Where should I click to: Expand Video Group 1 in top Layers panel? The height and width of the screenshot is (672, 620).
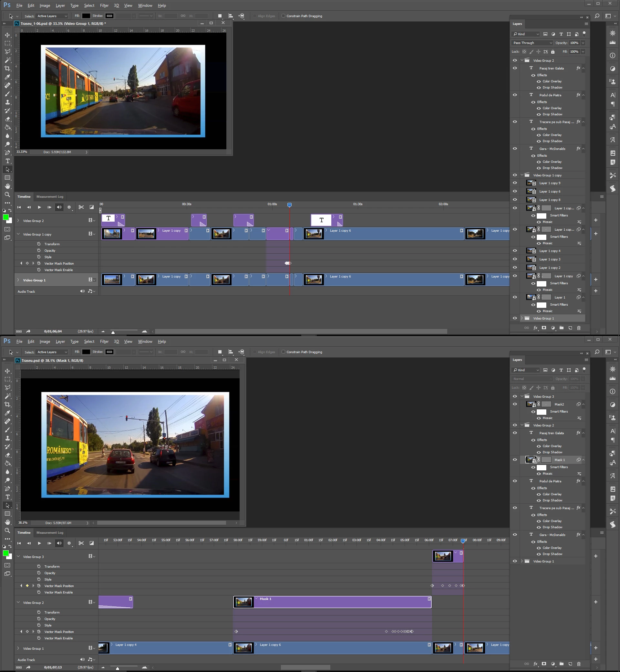tap(522, 318)
